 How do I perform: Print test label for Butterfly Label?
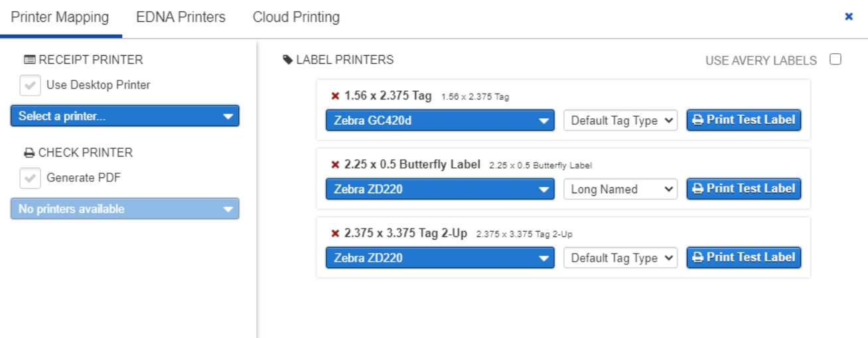(x=743, y=189)
